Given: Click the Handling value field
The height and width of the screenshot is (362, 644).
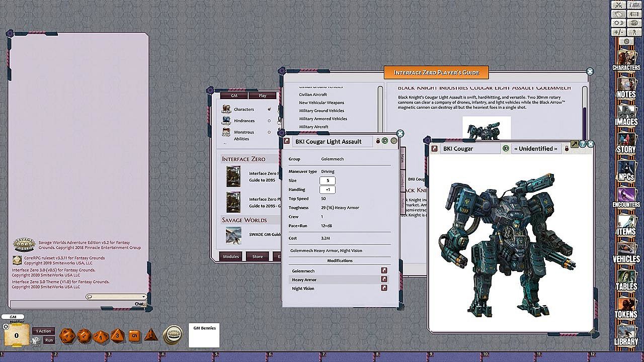Looking at the screenshot, I should point(328,190).
